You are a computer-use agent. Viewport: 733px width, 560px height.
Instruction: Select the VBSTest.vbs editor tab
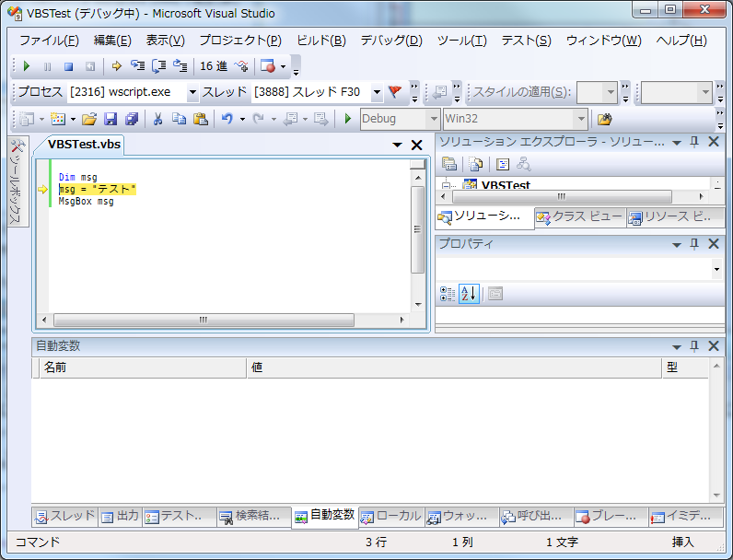pos(84,144)
